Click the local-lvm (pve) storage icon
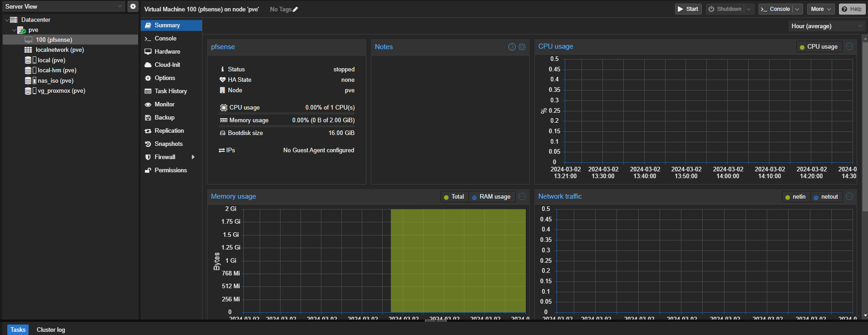Screen dimensions: 868x335 pyautogui.click(x=30, y=70)
